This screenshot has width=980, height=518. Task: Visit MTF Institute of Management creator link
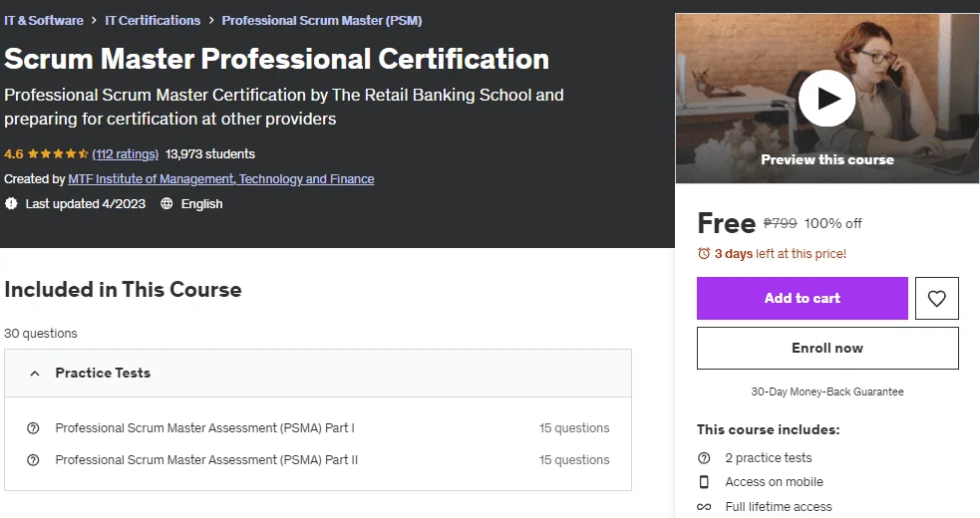[x=221, y=178]
